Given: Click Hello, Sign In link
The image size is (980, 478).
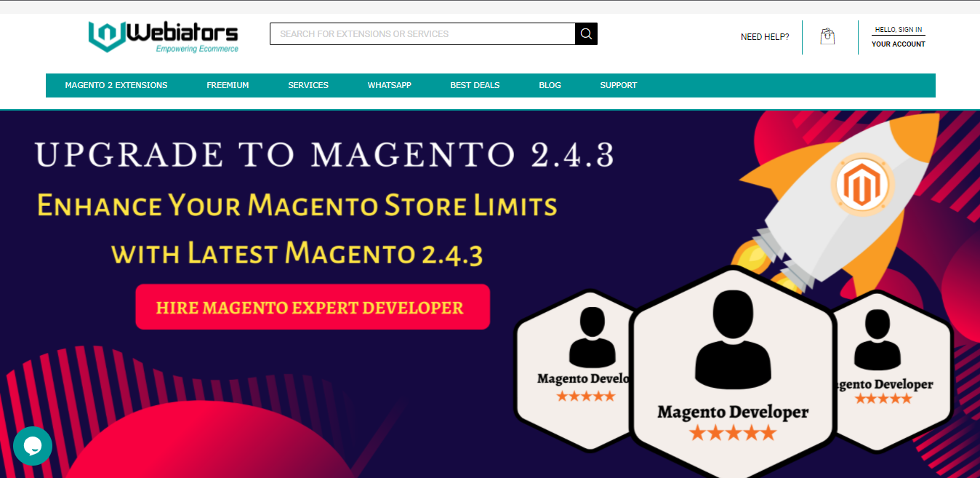Looking at the screenshot, I should pos(899,30).
